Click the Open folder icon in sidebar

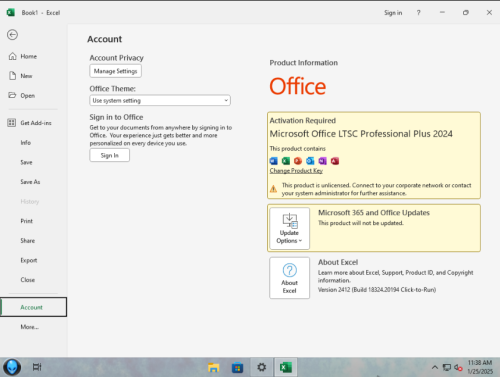(12, 95)
